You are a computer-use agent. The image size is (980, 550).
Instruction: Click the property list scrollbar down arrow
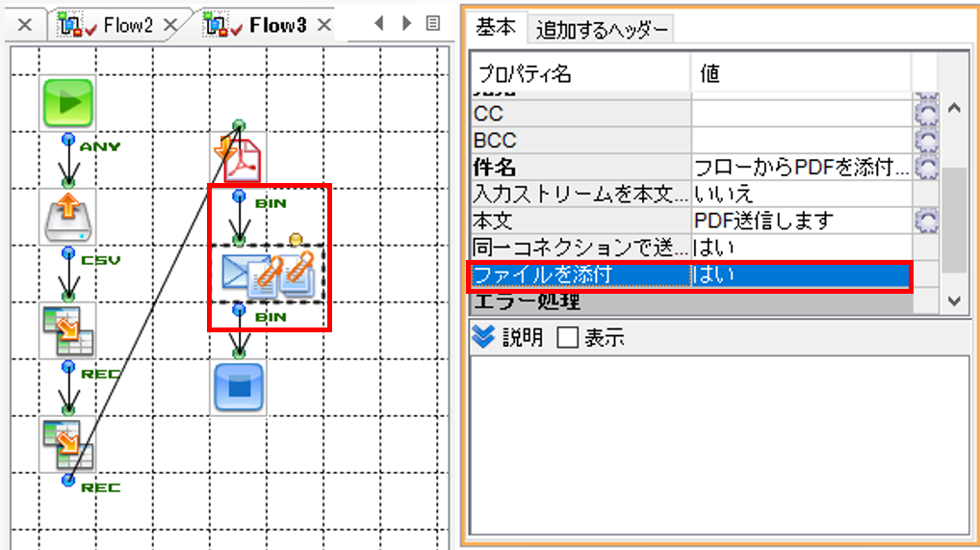pyautogui.click(x=954, y=301)
